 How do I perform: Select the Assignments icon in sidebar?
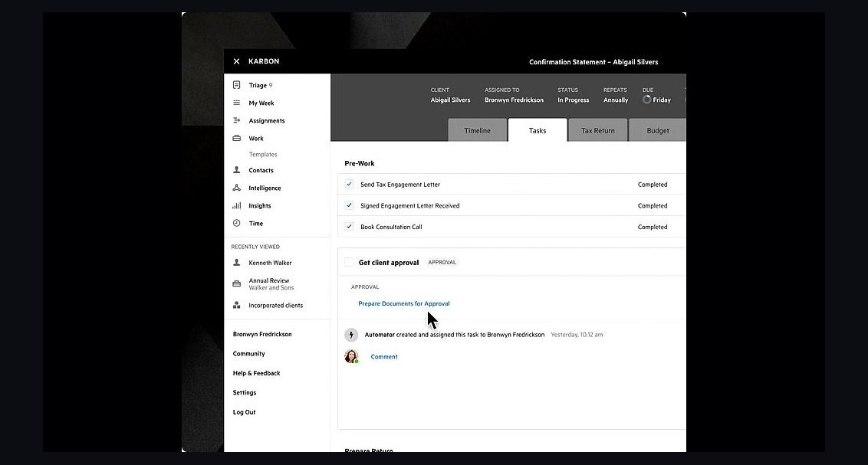[236, 120]
